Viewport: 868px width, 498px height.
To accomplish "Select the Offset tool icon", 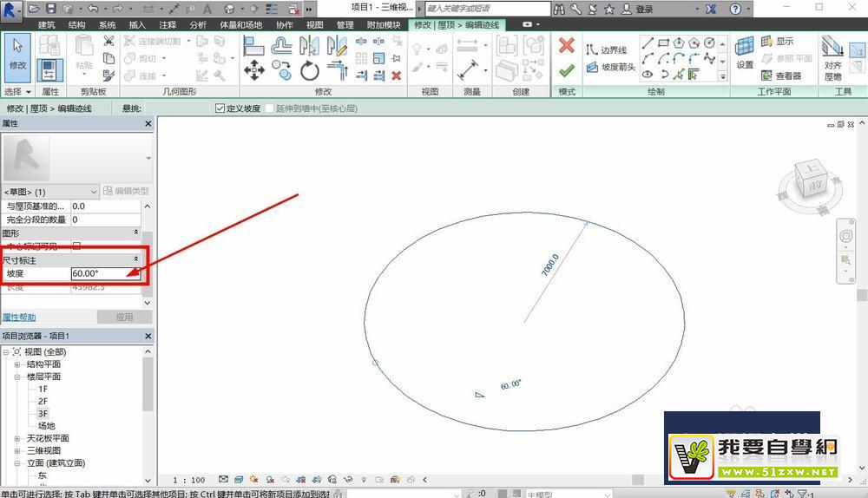I will (281, 45).
